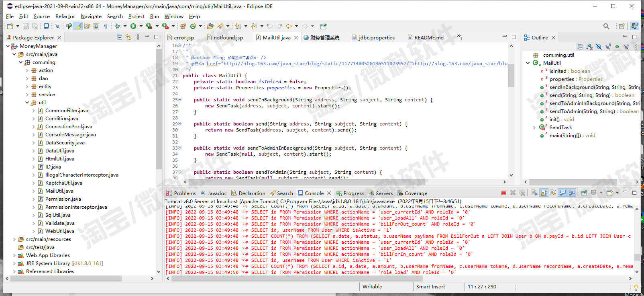
Task: Click the New Server/external tools run icon
Action: [x=165, y=26]
